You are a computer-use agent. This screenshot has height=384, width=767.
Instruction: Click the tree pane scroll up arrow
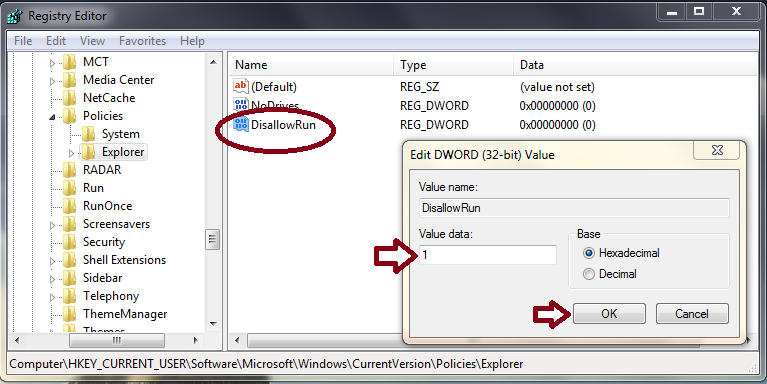tap(213, 62)
